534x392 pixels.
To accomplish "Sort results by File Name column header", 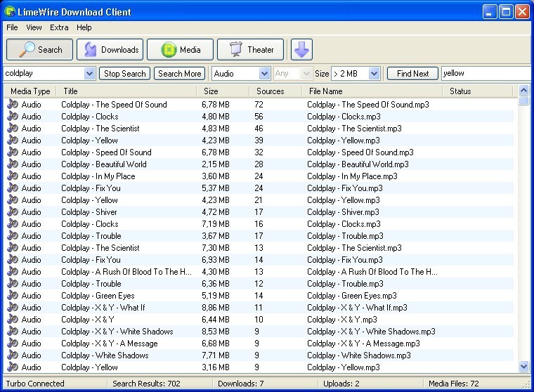I will pyautogui.click(x=372, y=91).
